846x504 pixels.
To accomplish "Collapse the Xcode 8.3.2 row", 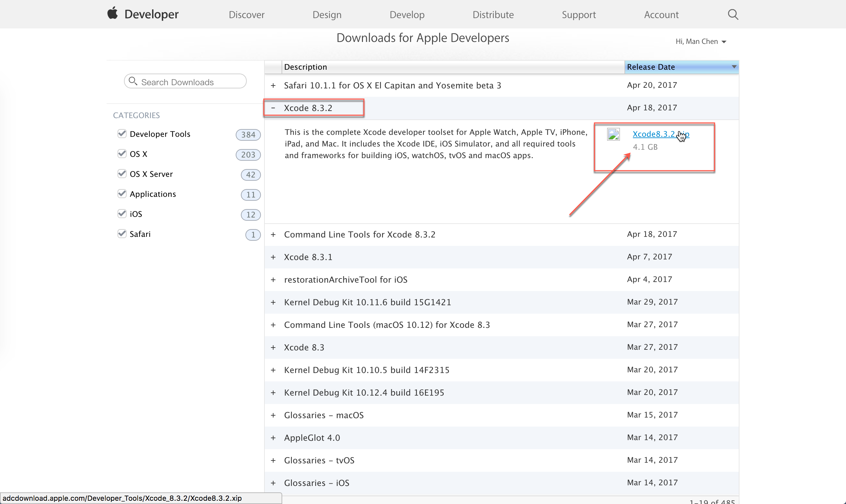I will point(273,108).
